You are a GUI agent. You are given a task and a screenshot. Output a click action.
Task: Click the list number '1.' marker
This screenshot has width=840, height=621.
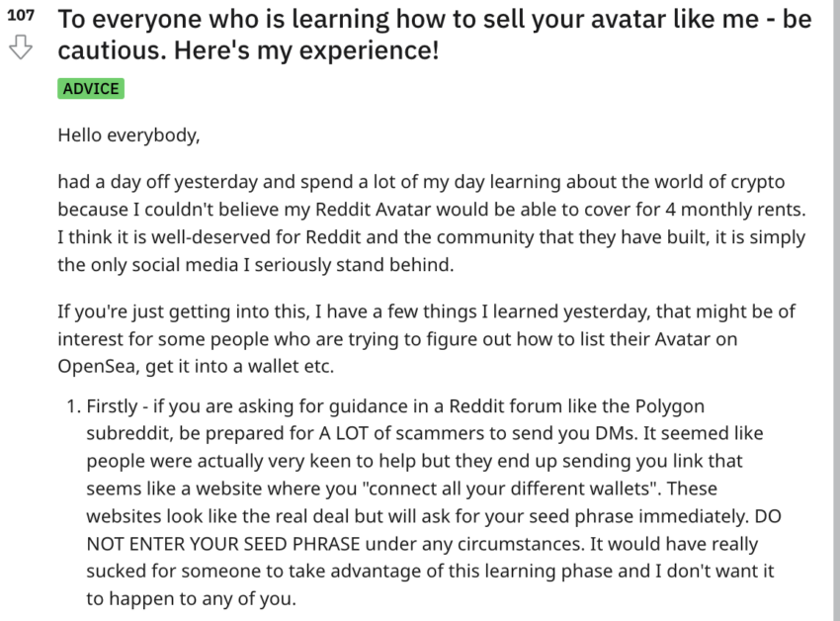(74, 406)
